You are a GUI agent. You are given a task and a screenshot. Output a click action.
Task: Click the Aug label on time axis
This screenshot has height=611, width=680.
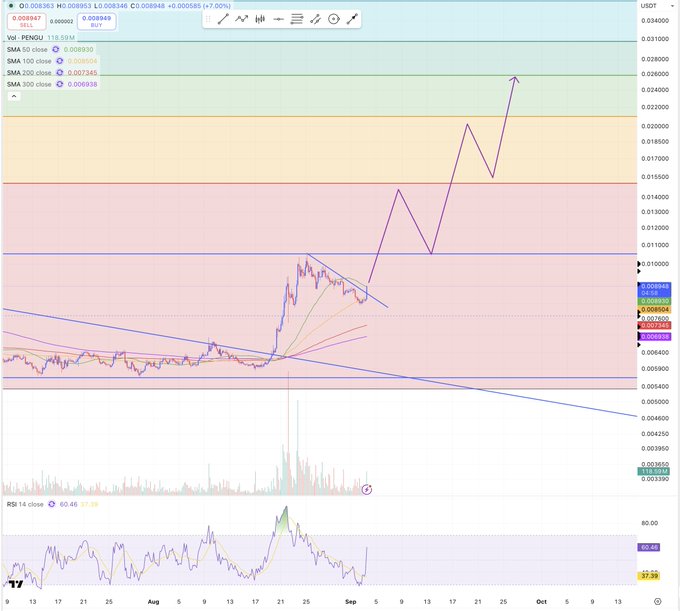154,602
